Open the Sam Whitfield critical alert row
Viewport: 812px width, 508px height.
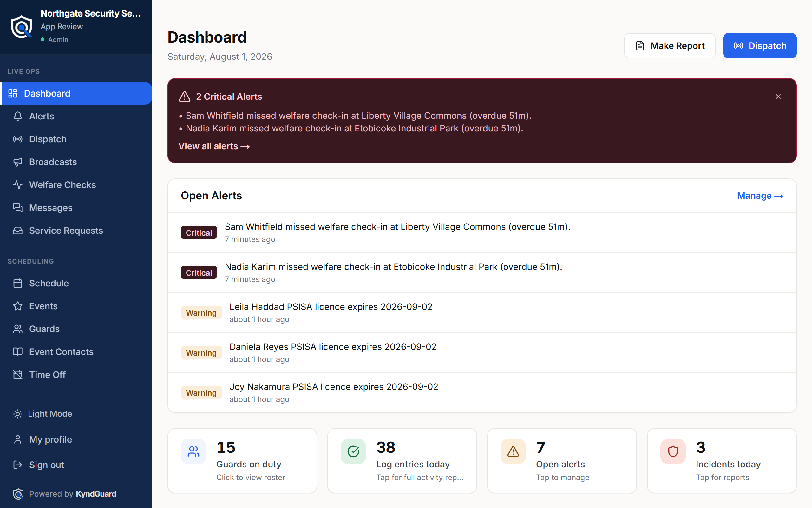click(x=482, y=232)
